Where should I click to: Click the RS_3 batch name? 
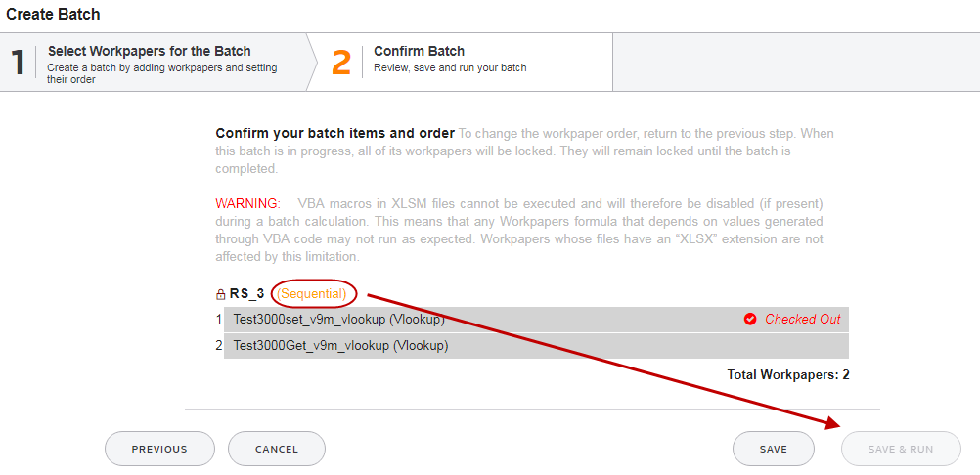pyautogui.click(x=248, y=293)
